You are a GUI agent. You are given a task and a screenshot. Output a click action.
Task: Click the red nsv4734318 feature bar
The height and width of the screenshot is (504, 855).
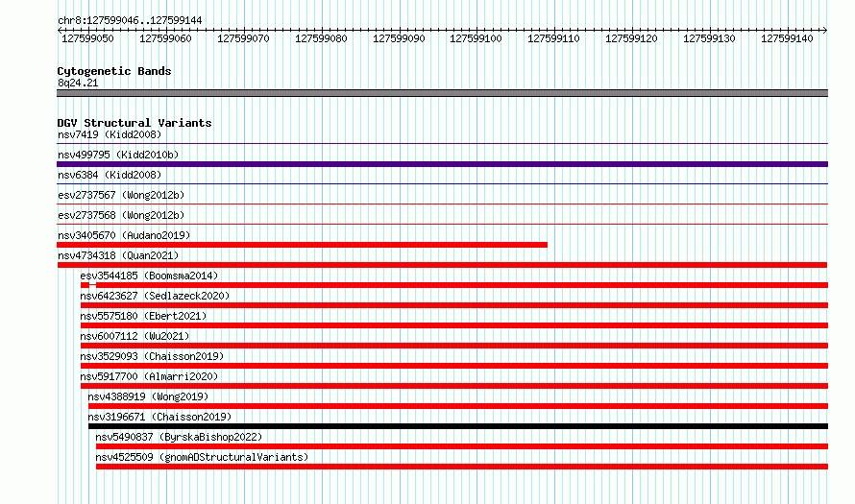click(442, 265)
